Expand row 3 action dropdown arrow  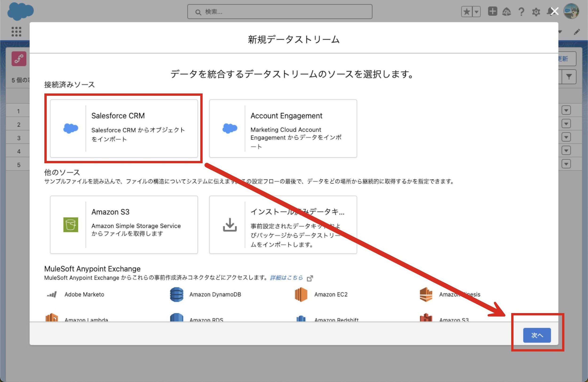click(566, 137)
